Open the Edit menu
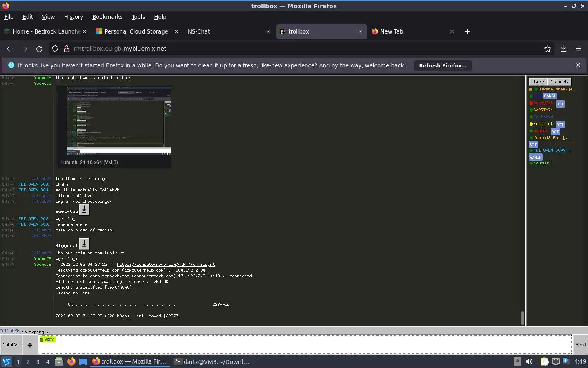 (28, 17)
